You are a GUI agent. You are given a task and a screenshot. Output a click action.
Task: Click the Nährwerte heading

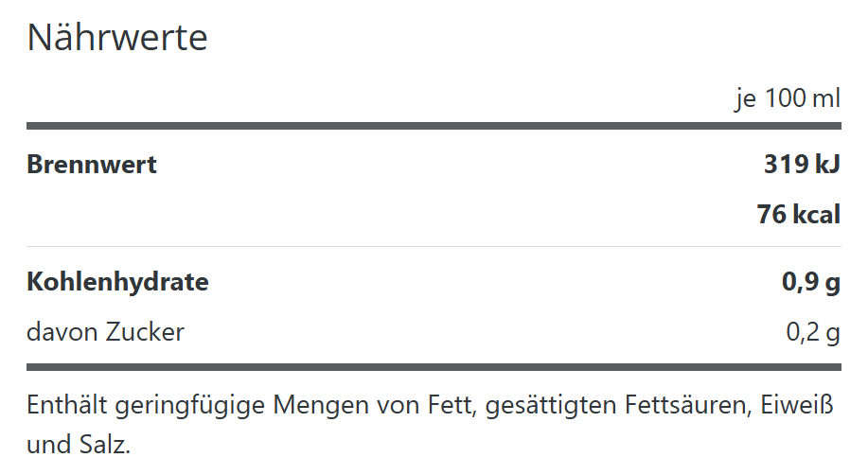pos(117,39)
